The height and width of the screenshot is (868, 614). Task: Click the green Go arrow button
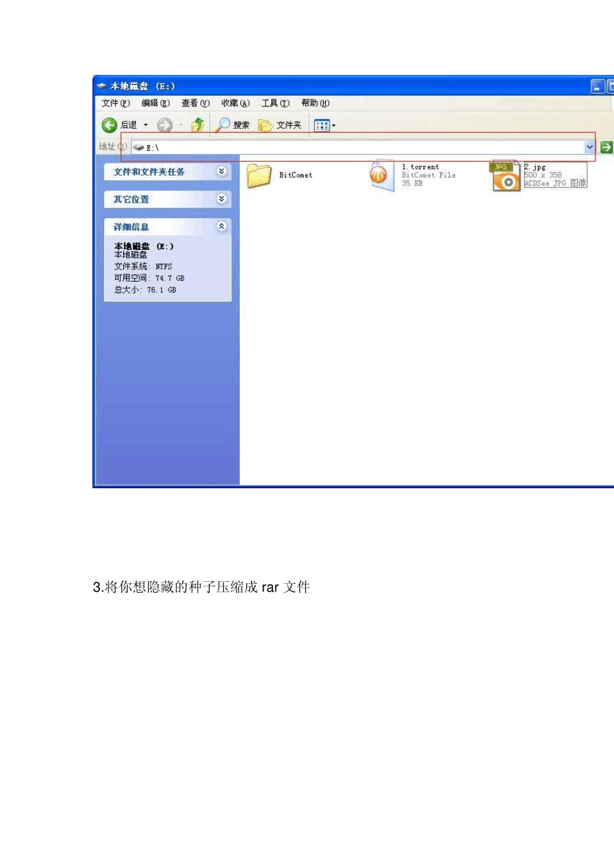(606, 147)
